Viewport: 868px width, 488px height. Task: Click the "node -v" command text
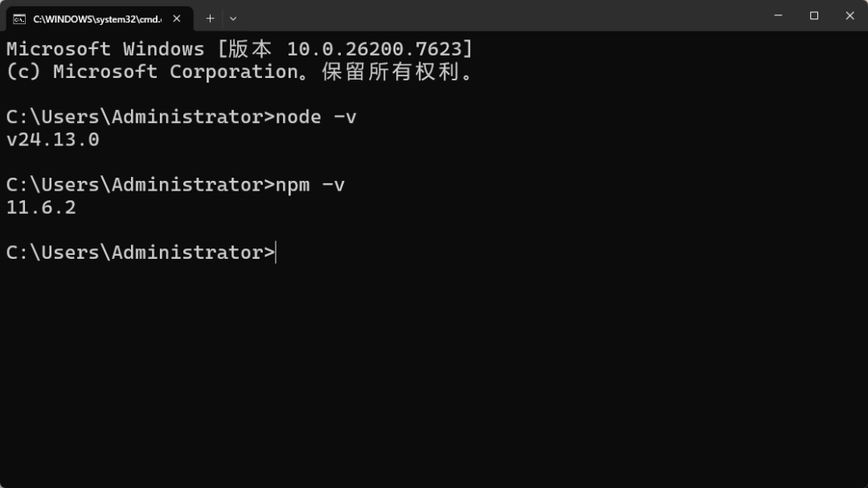pos(316,117)
